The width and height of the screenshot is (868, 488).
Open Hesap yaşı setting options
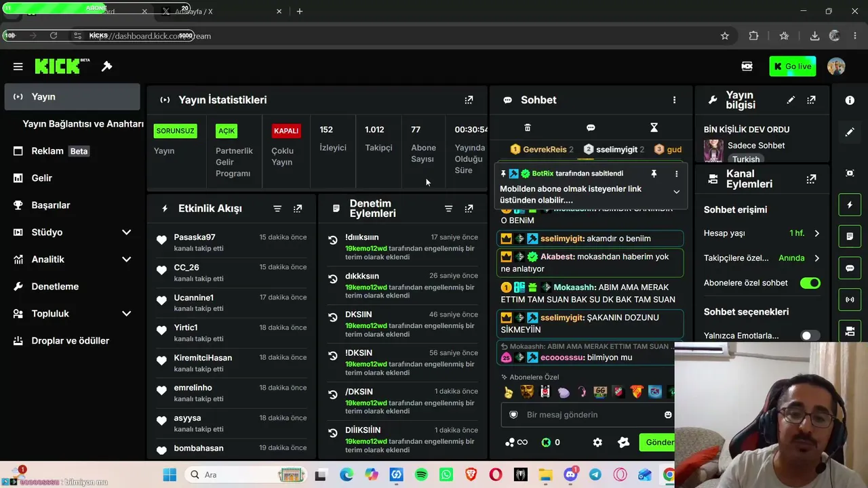tap(762, 233)
